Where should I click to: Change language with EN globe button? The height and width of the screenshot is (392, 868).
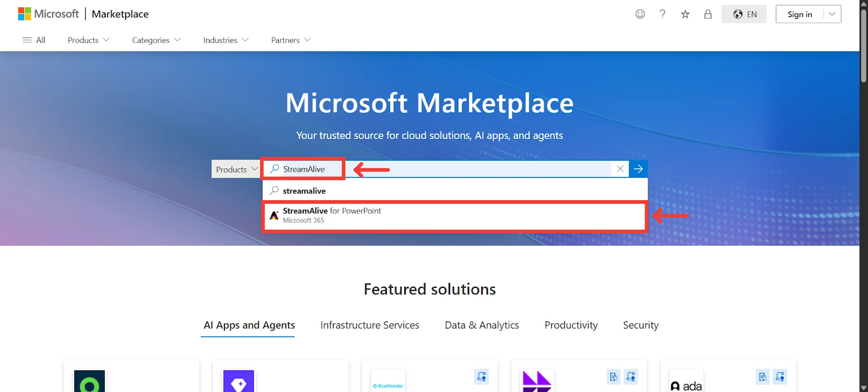click(744, 14)
